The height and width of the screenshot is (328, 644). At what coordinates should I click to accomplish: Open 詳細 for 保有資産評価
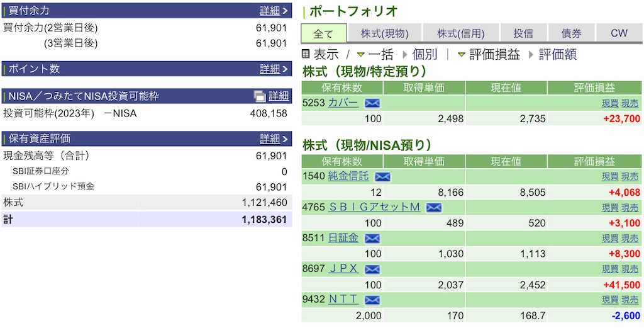pos(274,139)
